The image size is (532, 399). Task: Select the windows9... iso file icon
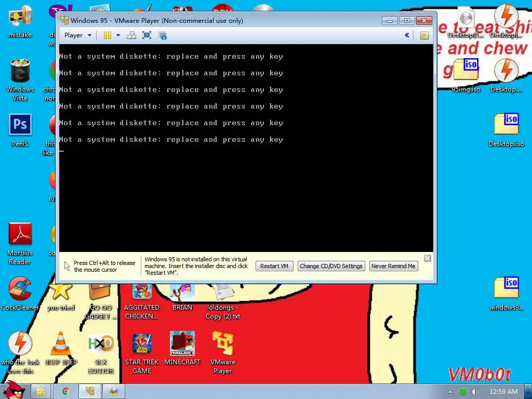pos(506,294)
